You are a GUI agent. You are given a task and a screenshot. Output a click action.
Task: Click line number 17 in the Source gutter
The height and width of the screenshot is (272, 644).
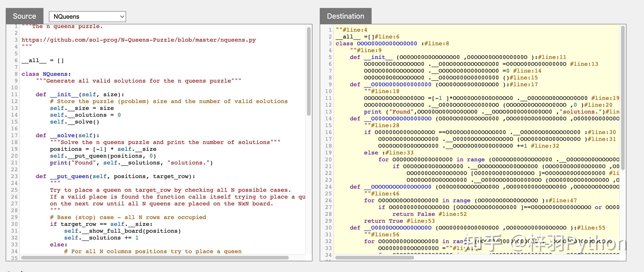tap(14, 136)
